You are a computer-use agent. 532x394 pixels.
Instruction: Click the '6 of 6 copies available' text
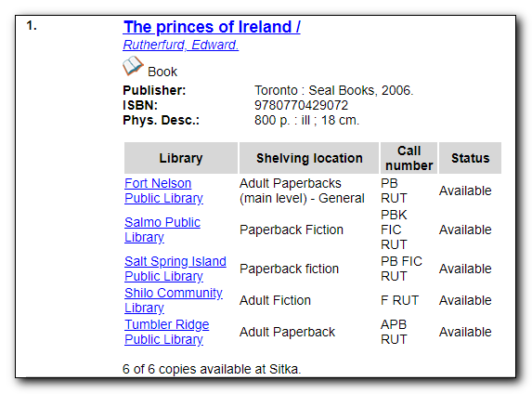coord(212,369)
